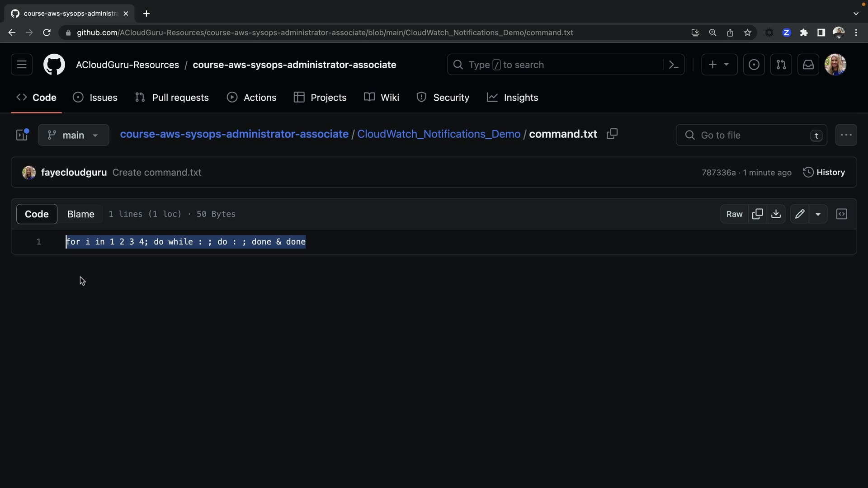Download the raw file
Viewport: 868px width, 488px height.
776,214
